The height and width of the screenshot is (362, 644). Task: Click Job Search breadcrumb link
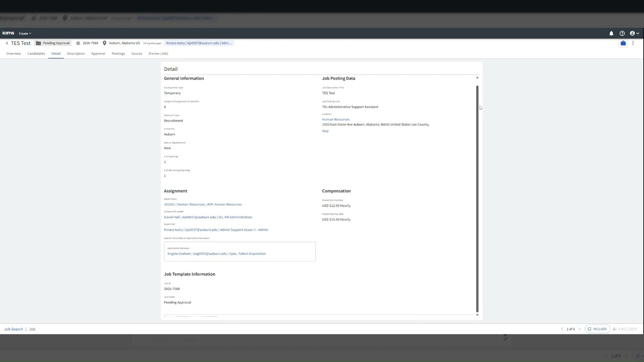pos(14,329)
